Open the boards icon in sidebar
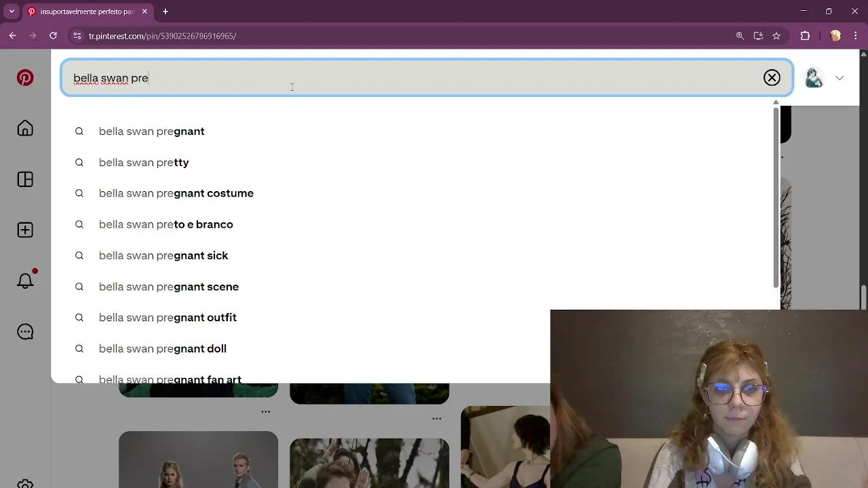This screenshot has height=488, width=868. pos(25,180)
